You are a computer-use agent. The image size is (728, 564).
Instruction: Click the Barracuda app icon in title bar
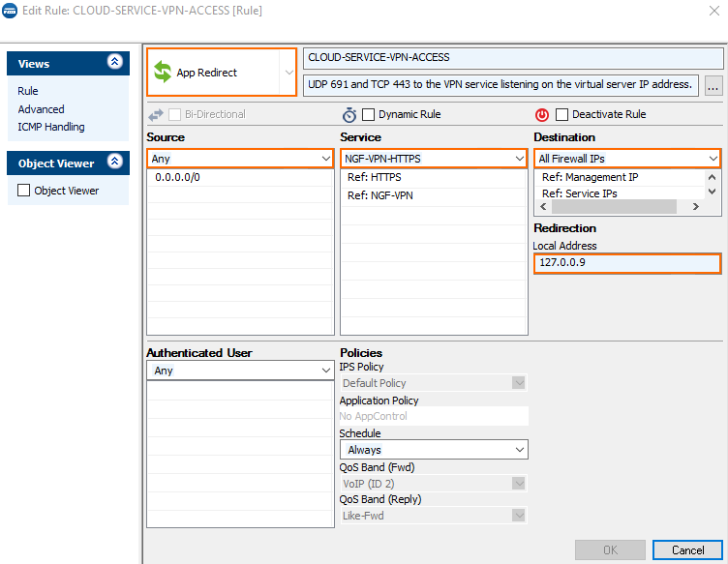pos(10,11)
